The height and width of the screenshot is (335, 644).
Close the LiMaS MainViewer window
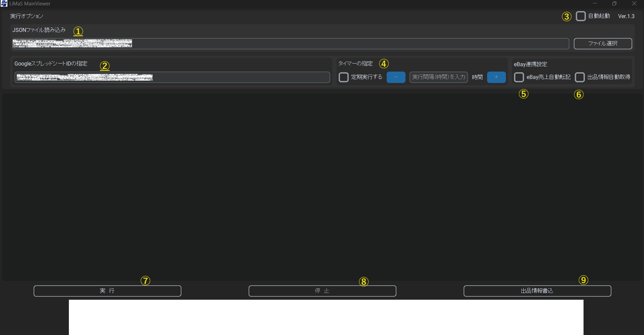point(634,4)
